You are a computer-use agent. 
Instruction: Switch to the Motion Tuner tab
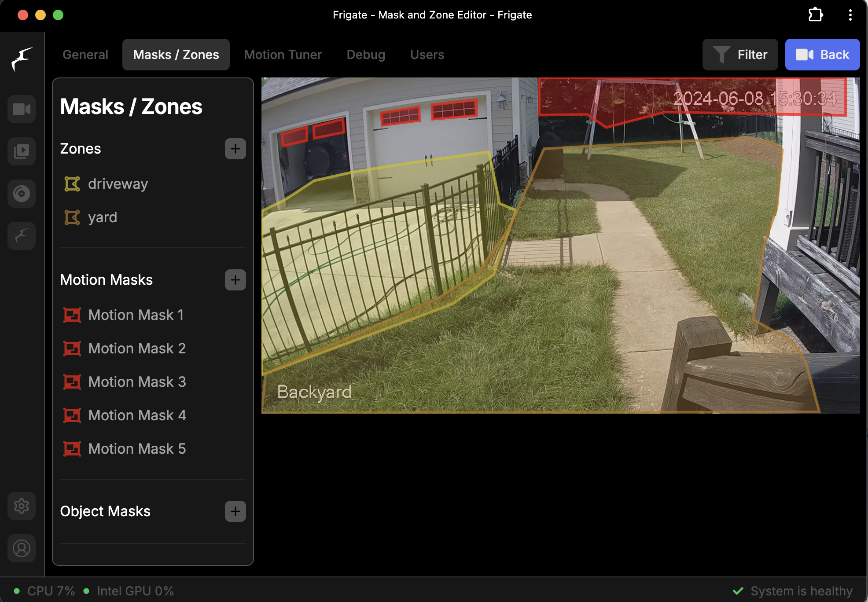pos(283,55)
